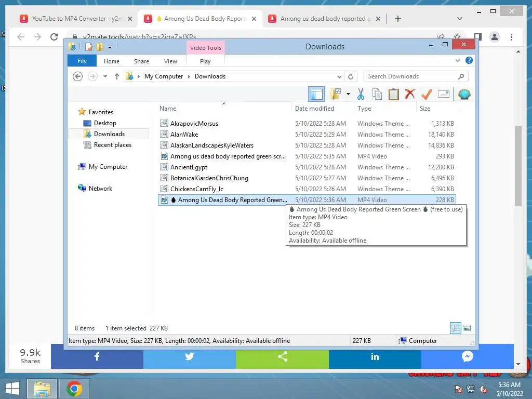Image resolution: width=532 pixels, height=399 pixels.
Task: Open Windows Start button
Action: [x=12, y=389]
